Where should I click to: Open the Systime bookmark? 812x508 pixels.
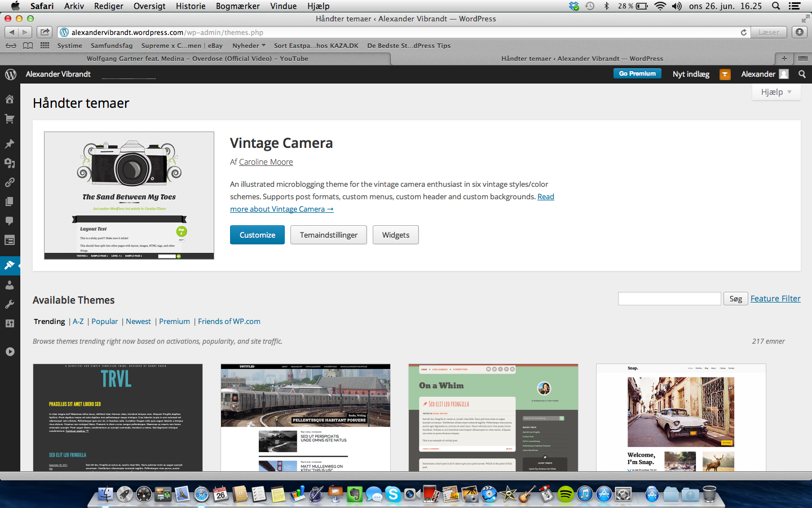coord(69,46)
